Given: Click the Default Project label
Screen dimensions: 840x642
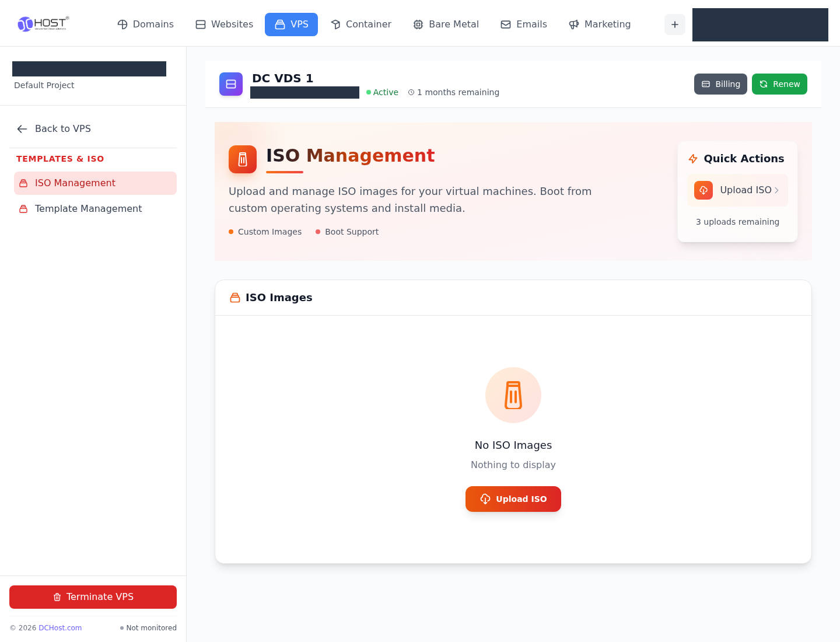Looking at the screenshot, I should (x=44, y=85).
